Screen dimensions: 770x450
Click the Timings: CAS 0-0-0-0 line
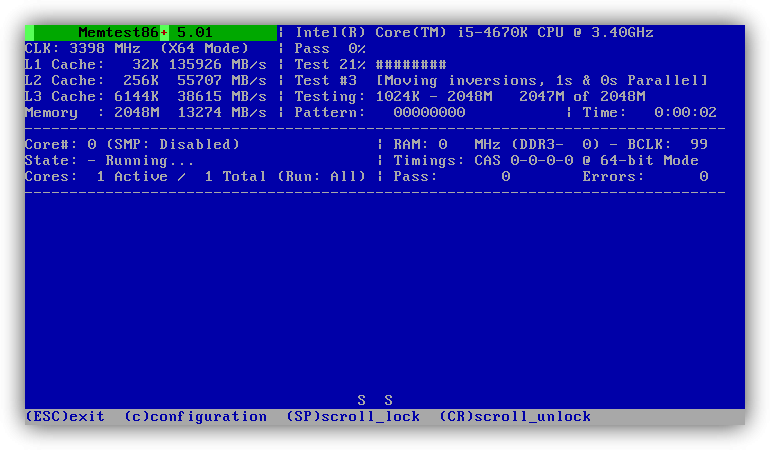coord(546,161)
